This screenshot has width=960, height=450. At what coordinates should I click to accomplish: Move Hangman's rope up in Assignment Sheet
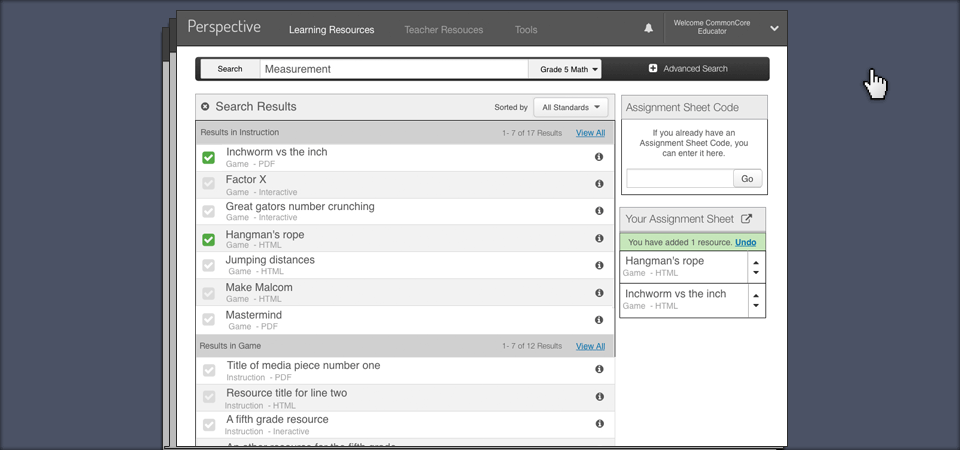[756, 262]
